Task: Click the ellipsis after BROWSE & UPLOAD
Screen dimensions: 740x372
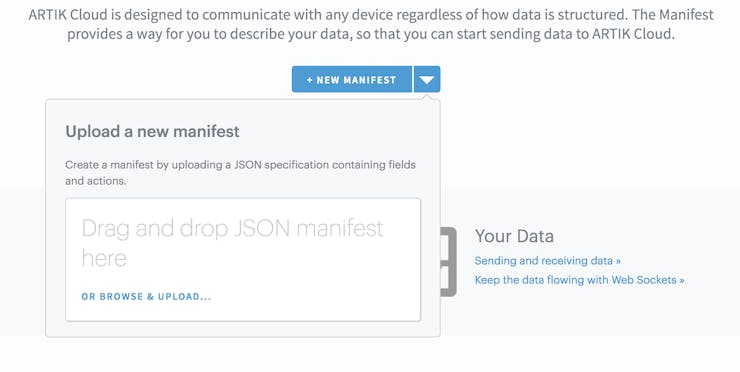Action: tap(205, 297)
